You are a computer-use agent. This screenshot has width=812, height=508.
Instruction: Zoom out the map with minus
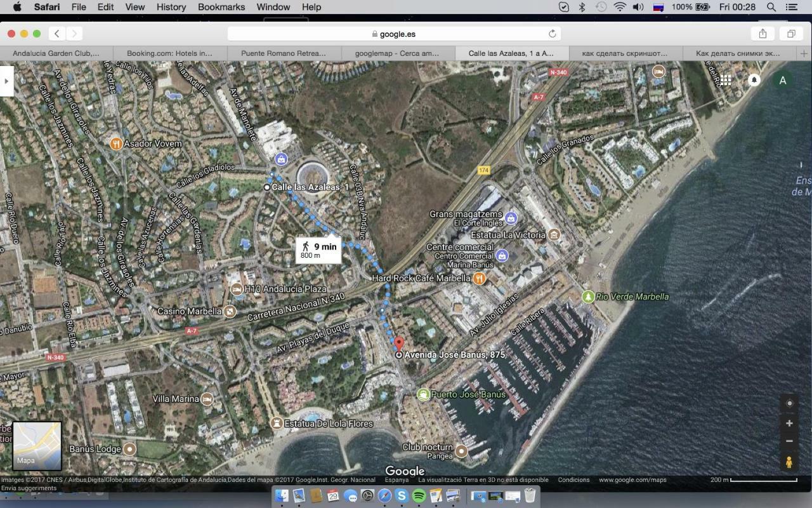pos(789,441)
